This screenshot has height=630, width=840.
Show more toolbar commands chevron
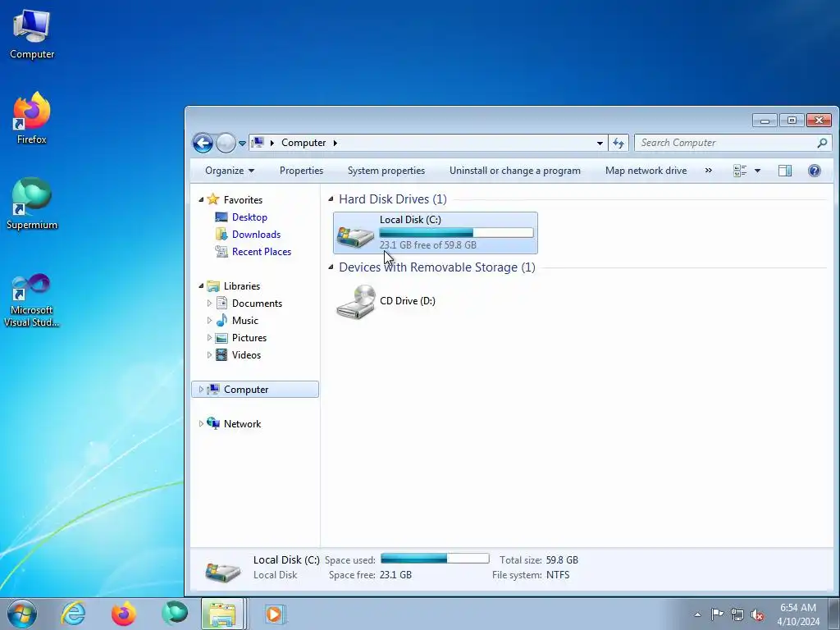coord(708,171)
